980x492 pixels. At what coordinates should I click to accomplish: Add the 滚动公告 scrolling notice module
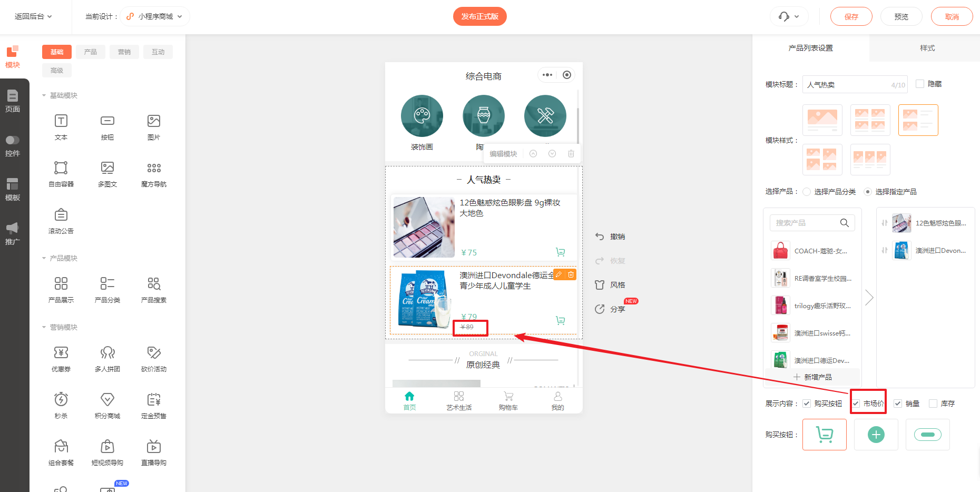61,221
